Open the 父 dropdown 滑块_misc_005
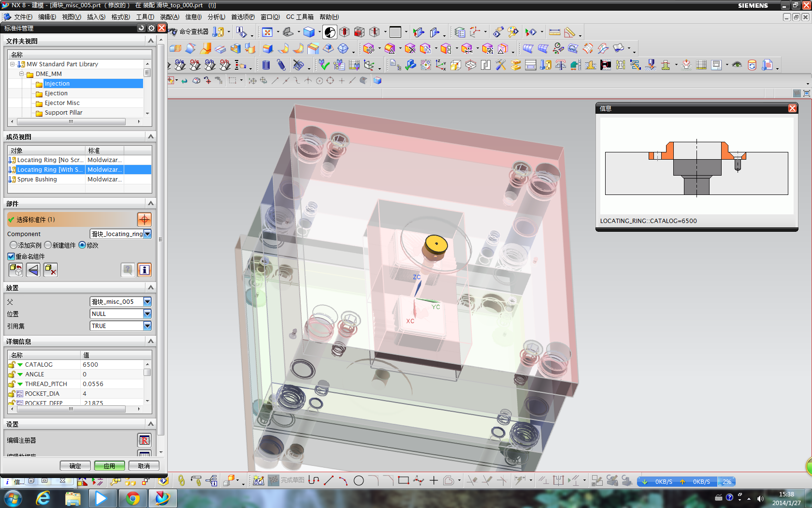This screenshot has height=508, width=812. pyautogui.click(x=147, y=302)
